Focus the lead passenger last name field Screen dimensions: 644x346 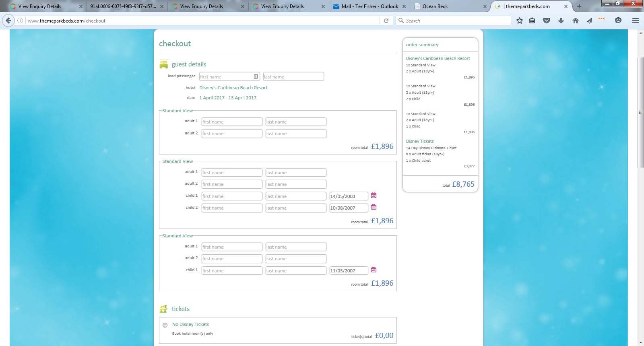click(293, 76)
